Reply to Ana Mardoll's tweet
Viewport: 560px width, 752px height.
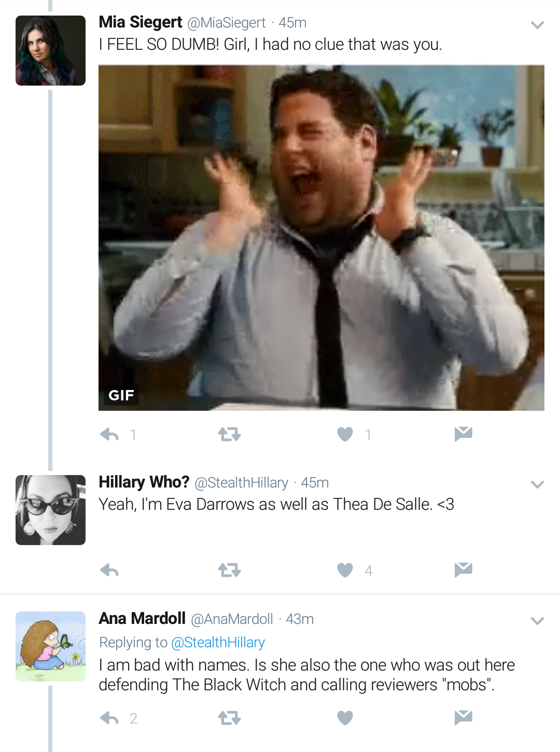[109, 718]
